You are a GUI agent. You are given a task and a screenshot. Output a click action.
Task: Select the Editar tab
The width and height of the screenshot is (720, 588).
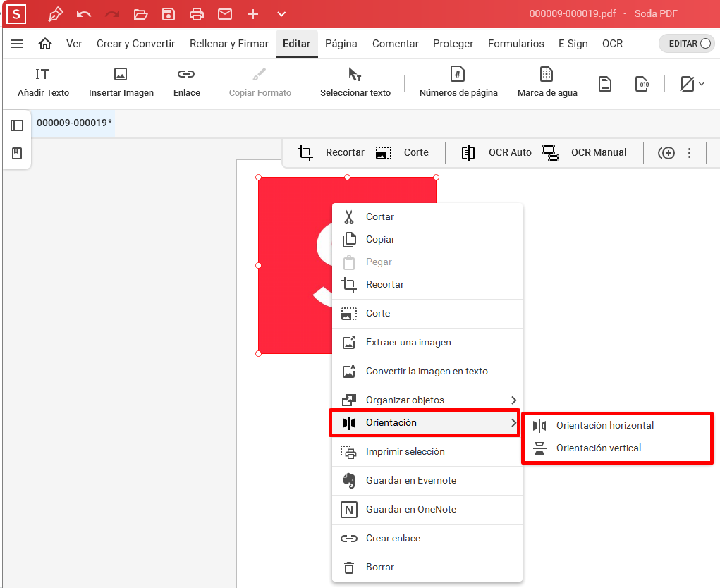coord(297,44)
